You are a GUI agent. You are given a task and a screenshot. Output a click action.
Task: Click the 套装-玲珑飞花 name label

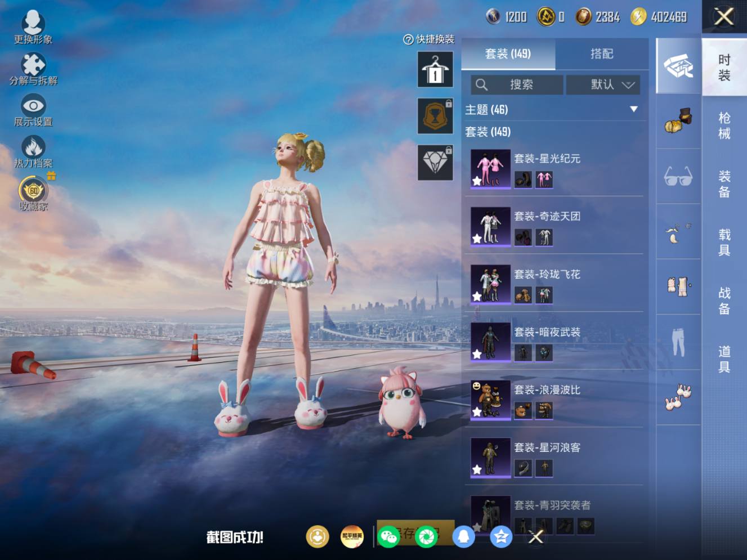(547, 274)
